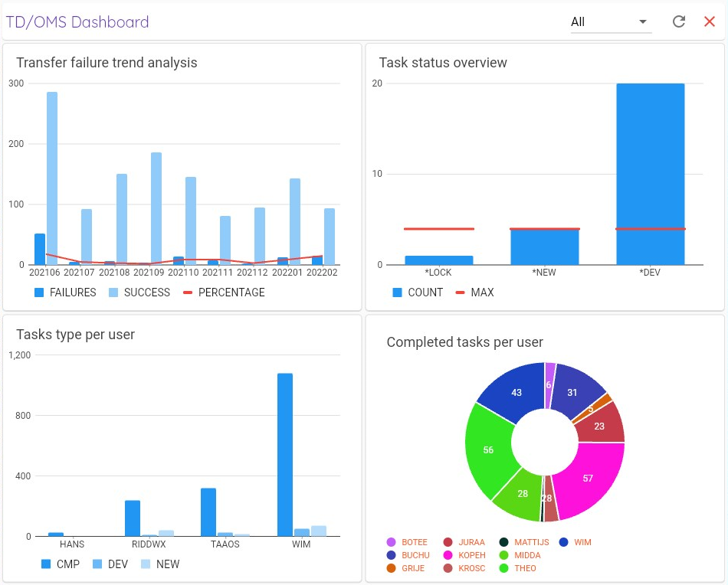Toggle SUCCESS series in legend
Image resolution: width=728 pixels, height=585 pixels.
139,292
